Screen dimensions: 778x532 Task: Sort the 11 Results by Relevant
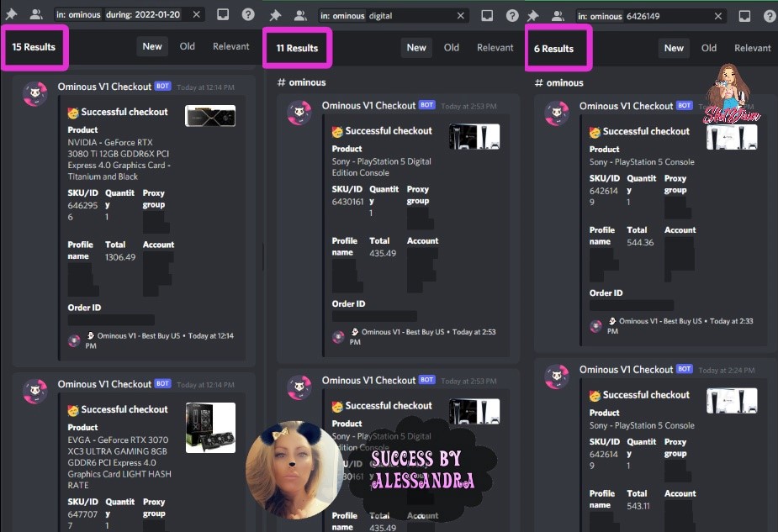pyautogui.click(x=495, y=48)
